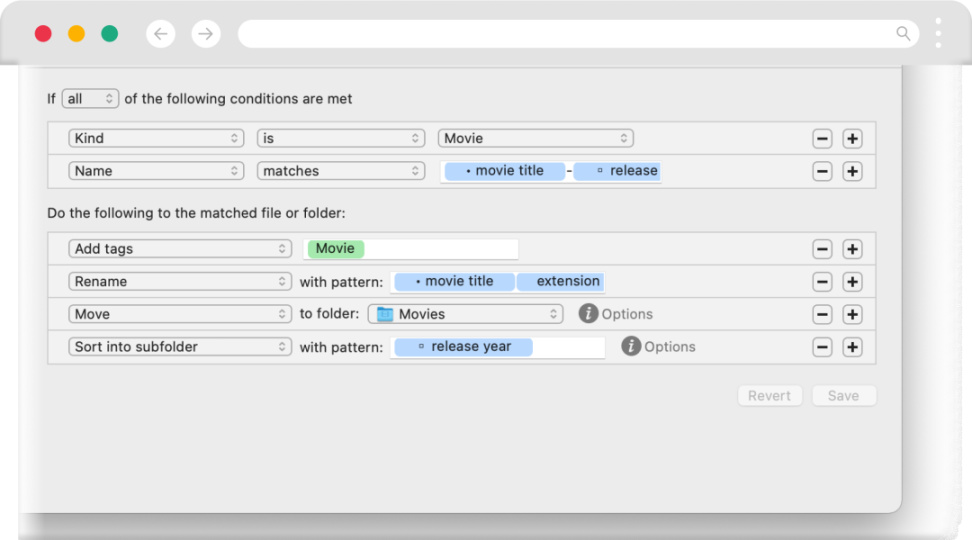Open the Kind attribute dropdown
This screenshot has width=972, height=540.
coord(156,139)
